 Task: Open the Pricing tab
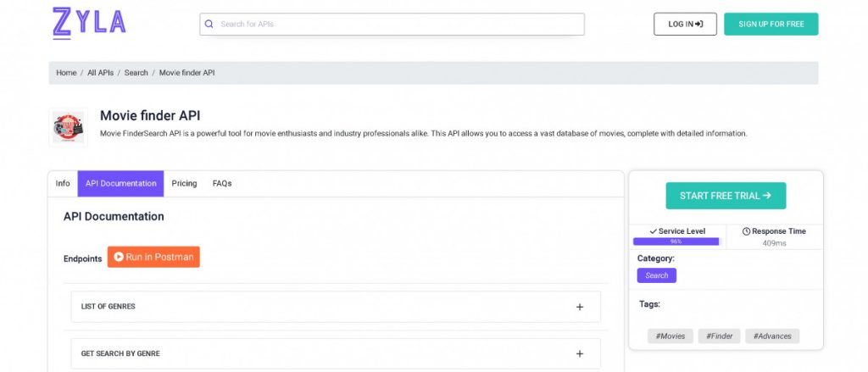[x=184, y=183]
